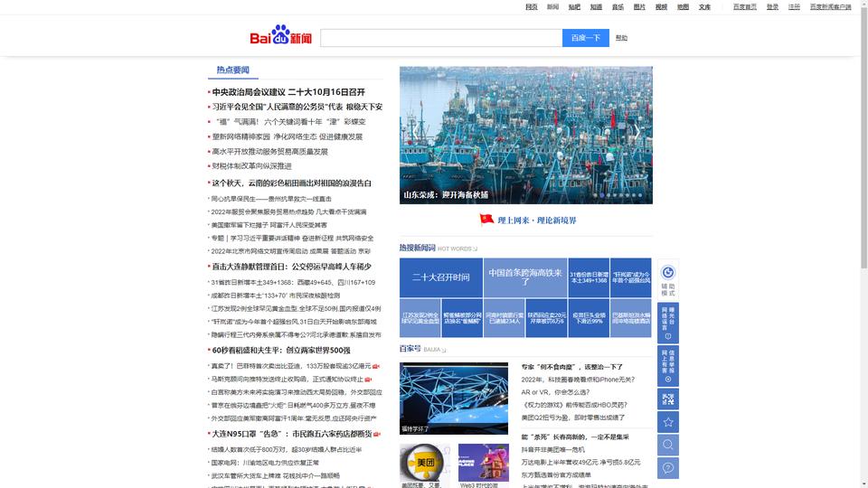Screen dimensions: 868x488
Task: Enable 辅助模式 accessibility mode icon
Action: (x=668, y=272)
